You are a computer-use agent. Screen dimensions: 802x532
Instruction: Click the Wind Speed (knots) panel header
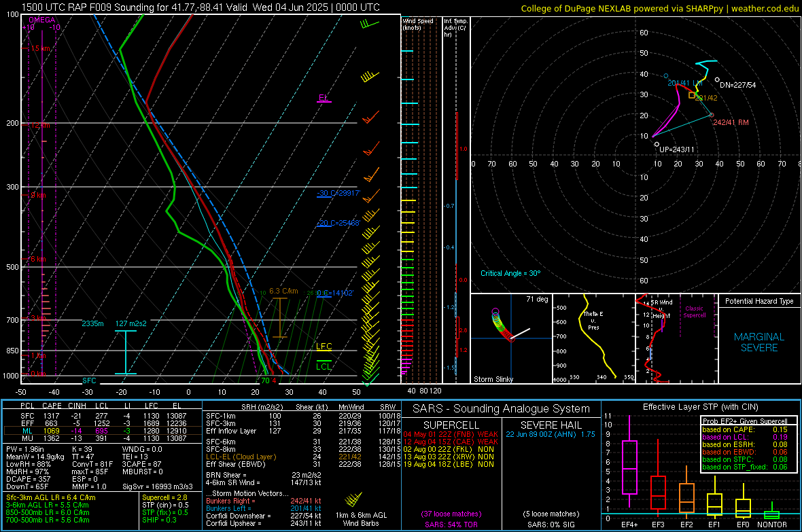(x=418, y=24)
